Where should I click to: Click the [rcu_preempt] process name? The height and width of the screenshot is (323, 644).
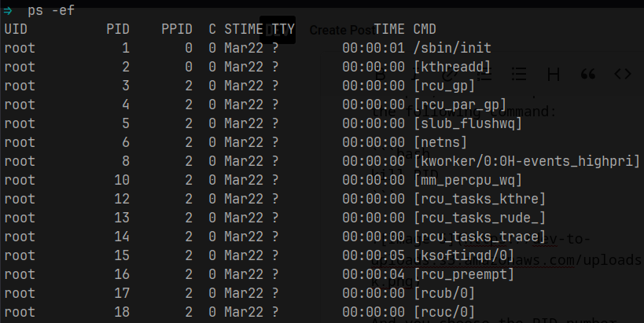[464, 274]
